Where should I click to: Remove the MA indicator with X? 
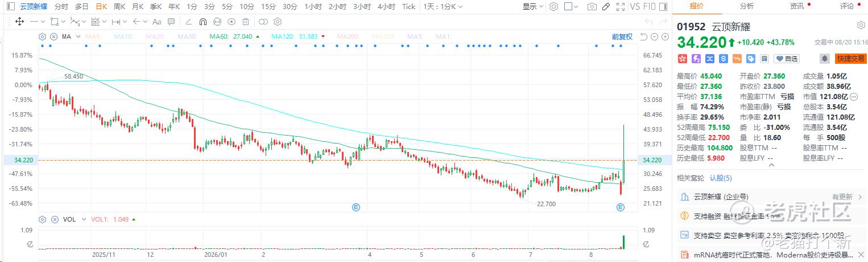[55, 36]
